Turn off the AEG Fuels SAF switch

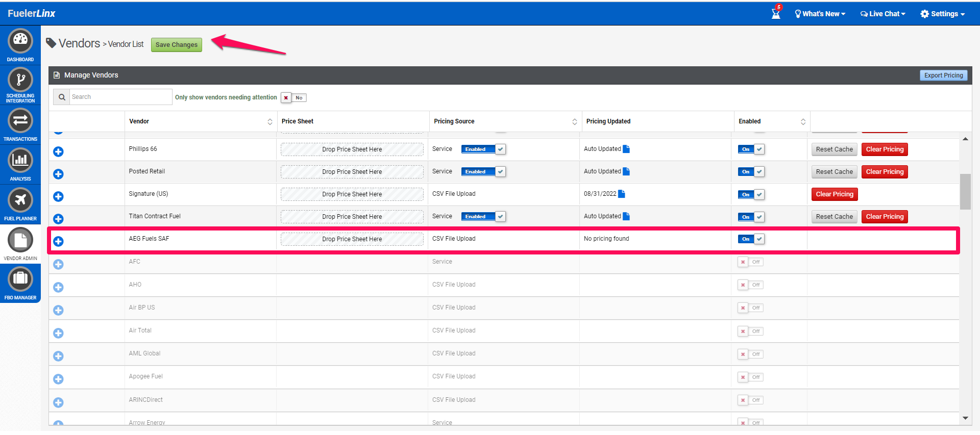pyautogui.click(x=751, y=239)
